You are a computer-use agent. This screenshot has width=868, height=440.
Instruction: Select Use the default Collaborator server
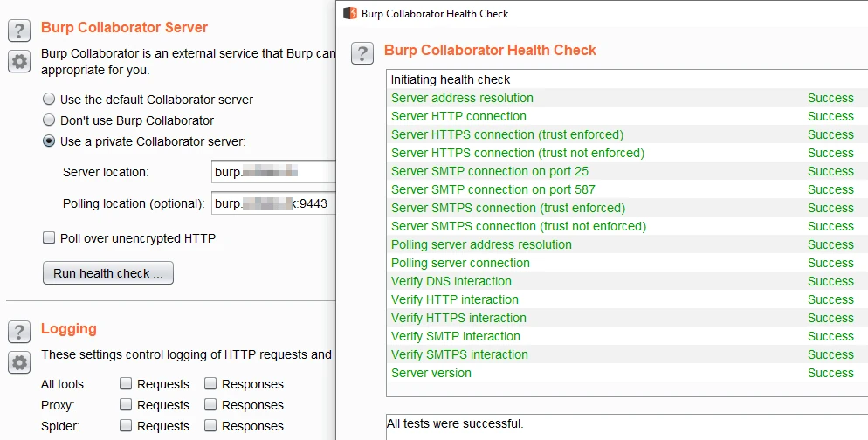(49, 99)
